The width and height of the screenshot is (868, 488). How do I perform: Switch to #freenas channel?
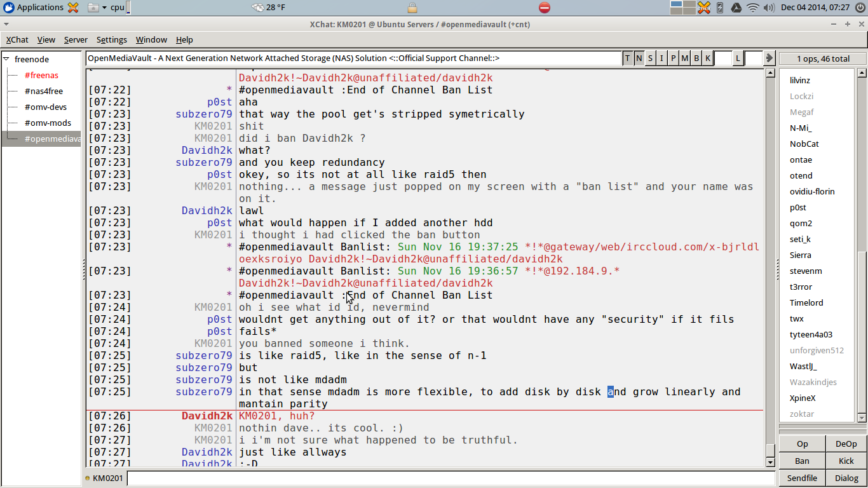[41, 75]
